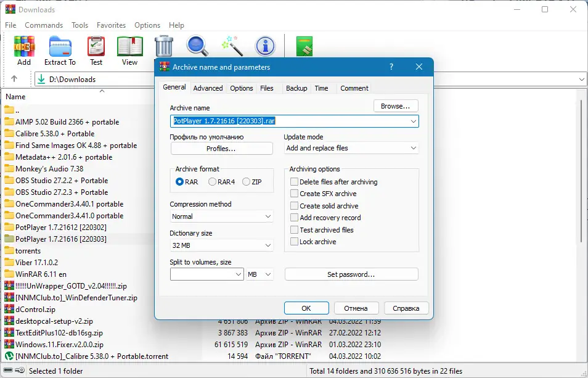Select the RAR archive format radio button
588x378 pixels.
(x=179, y=182)
